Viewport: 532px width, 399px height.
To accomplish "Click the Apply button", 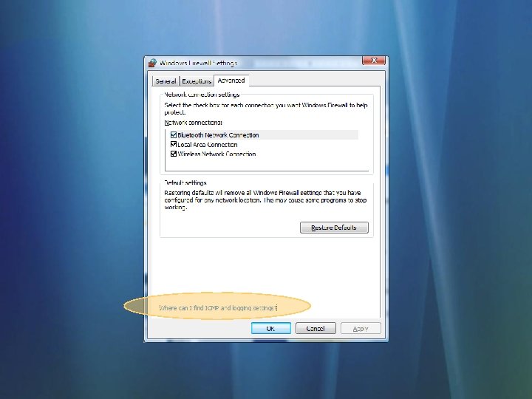I will pos(361,328).
